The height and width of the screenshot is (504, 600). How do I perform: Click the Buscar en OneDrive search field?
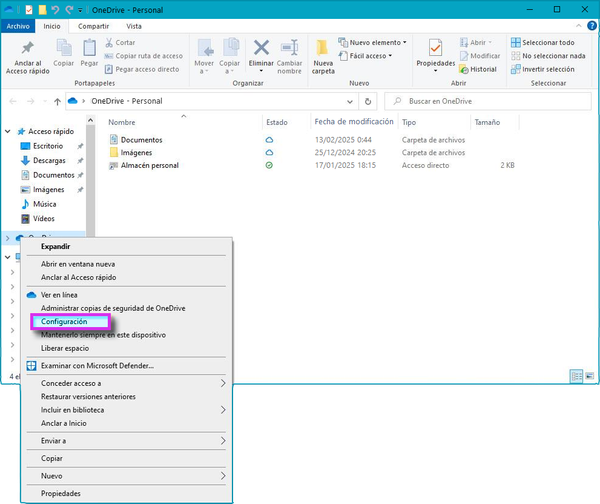(x=488, y=101)
